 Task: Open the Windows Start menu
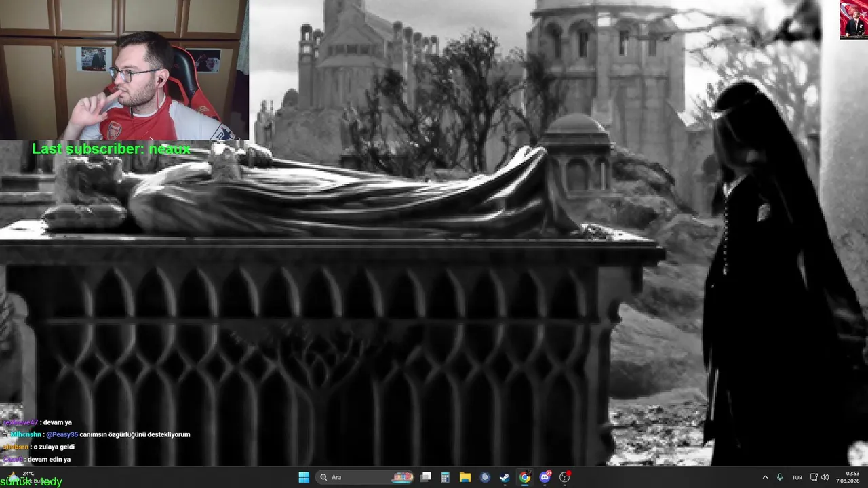pos(304,477)
